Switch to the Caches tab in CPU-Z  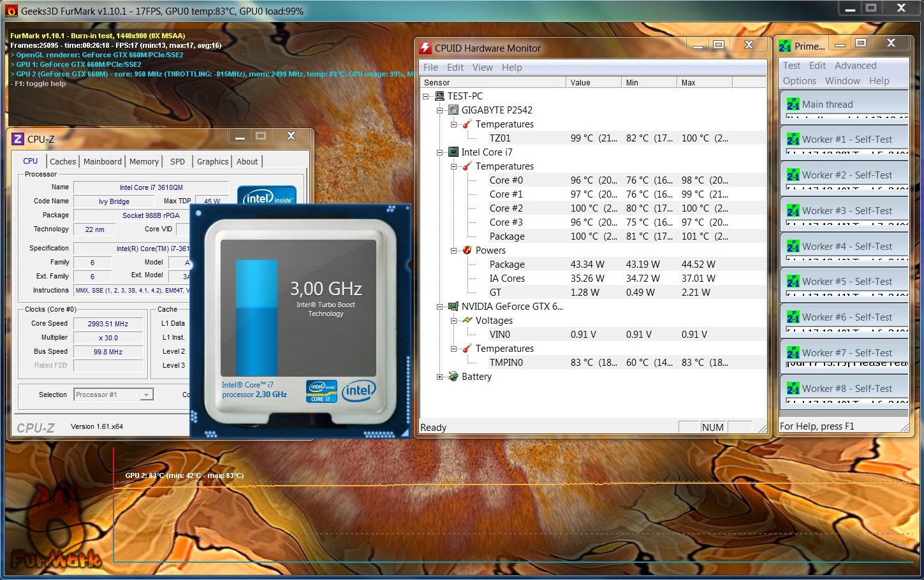point(63,162)
